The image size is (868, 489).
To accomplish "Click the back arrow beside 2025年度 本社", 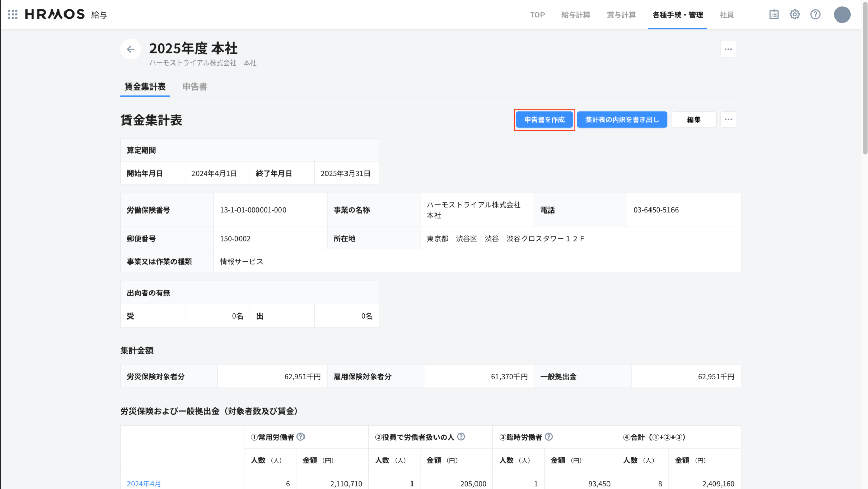I will (x=131, y=49).
